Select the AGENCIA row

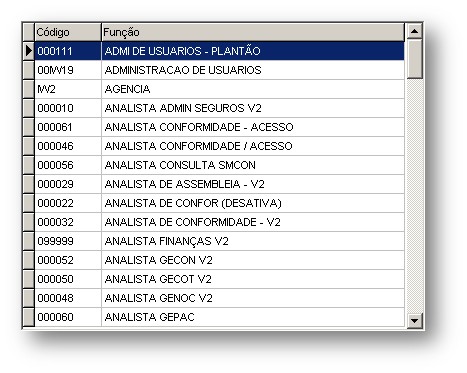(x=219, y=89)
